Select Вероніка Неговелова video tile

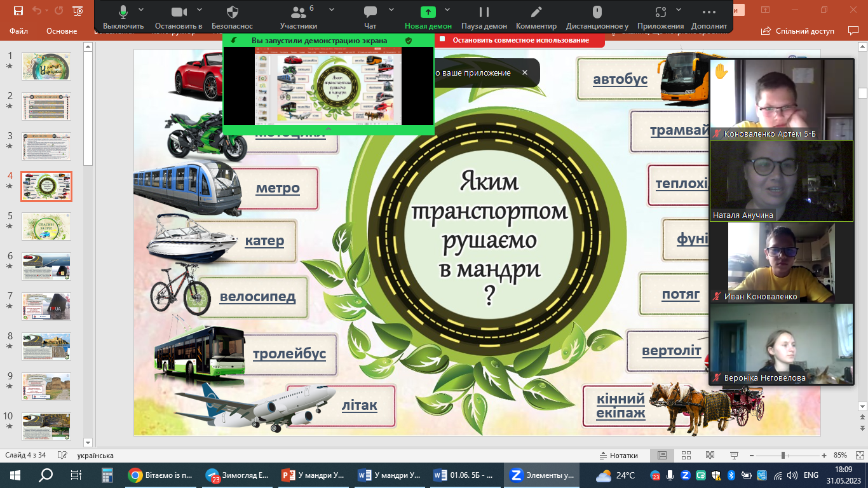point(782,344)
